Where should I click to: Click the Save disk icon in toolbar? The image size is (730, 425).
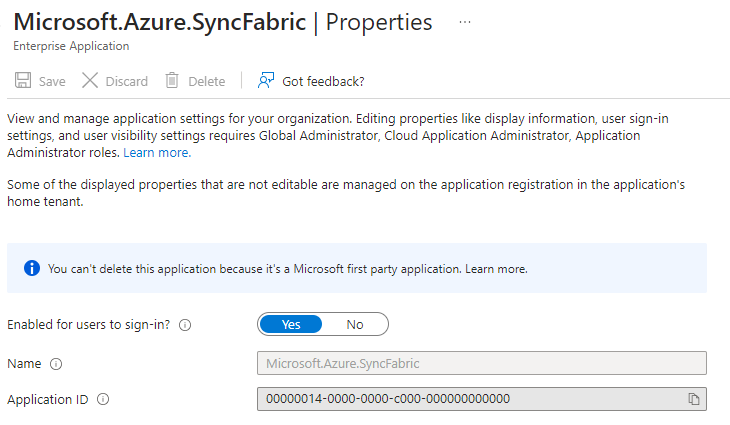(x=23, y=81)
